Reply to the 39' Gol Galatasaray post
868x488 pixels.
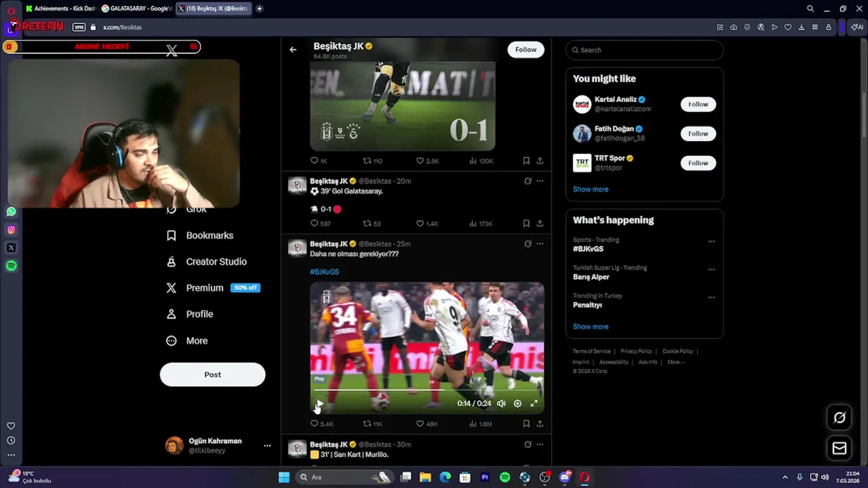(x=320, y=224)
